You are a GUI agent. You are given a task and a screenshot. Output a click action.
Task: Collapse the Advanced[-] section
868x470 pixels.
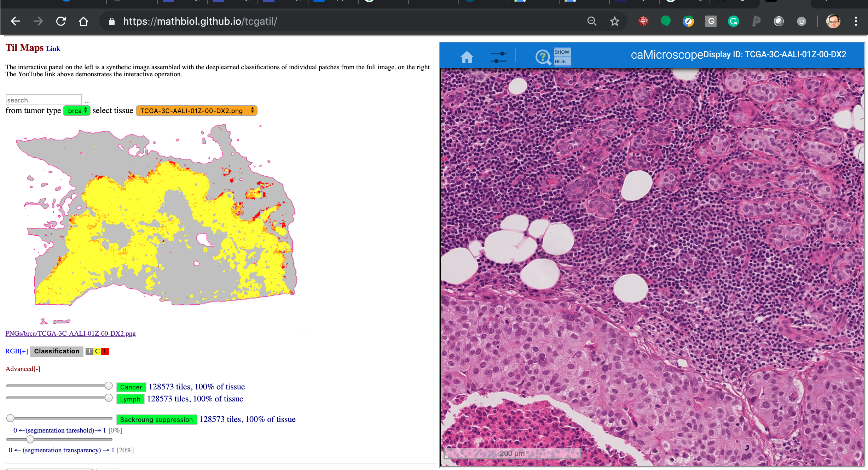pyautogui.click(x=23, y=369)
